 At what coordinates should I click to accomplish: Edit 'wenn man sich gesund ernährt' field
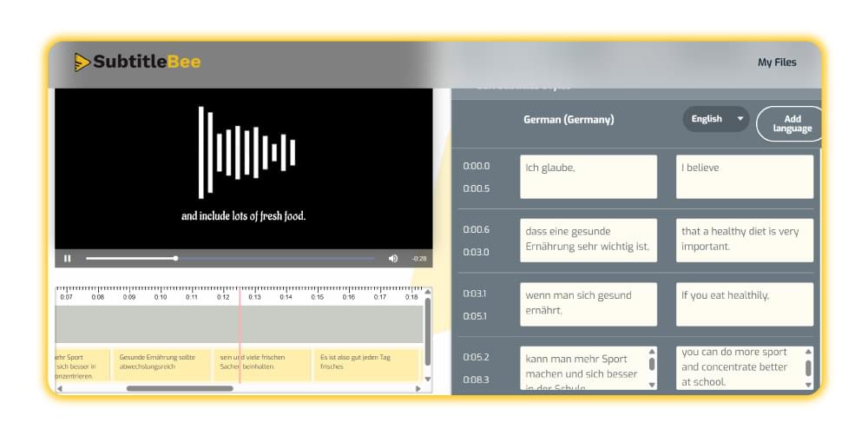coord(589,304)
